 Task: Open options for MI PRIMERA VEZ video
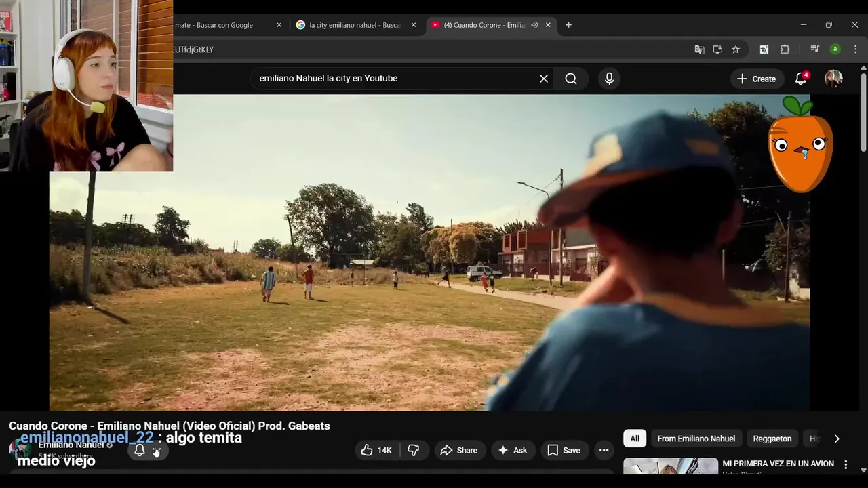(846, 464)
